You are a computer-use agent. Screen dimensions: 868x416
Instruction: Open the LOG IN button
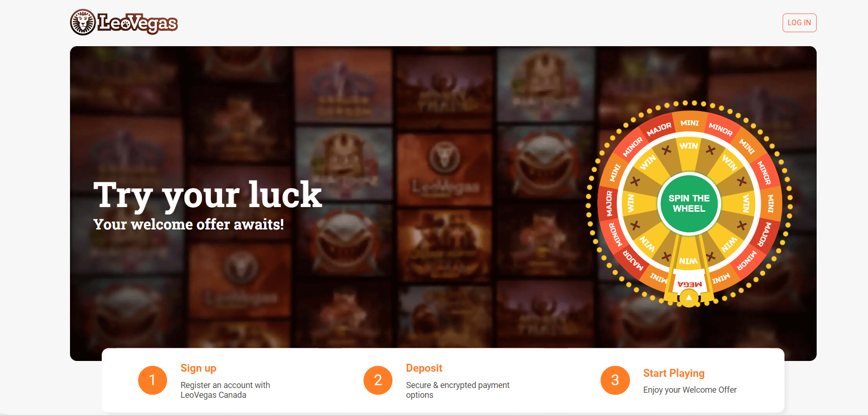click(799, 23)
